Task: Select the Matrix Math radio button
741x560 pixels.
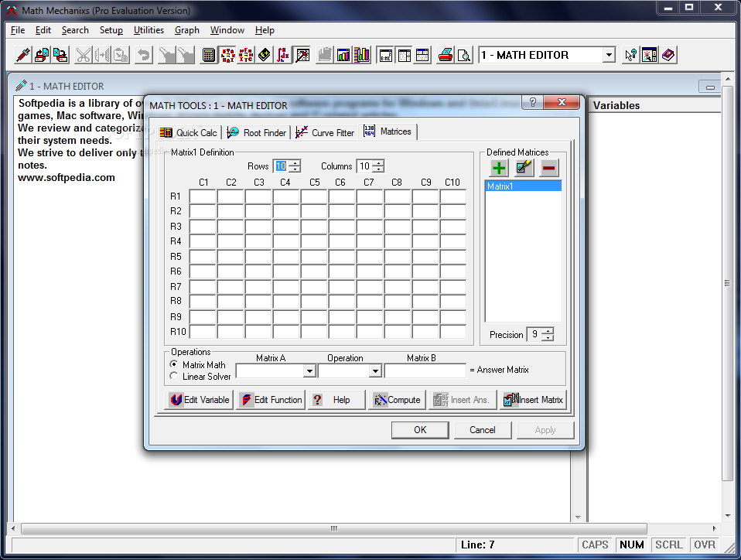Action: (174, 364)
